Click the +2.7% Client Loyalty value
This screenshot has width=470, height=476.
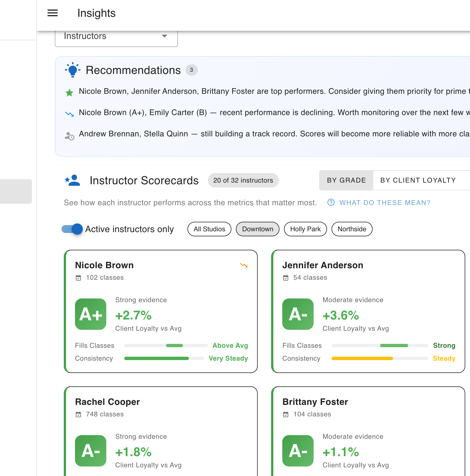click(x=133, y=315)
